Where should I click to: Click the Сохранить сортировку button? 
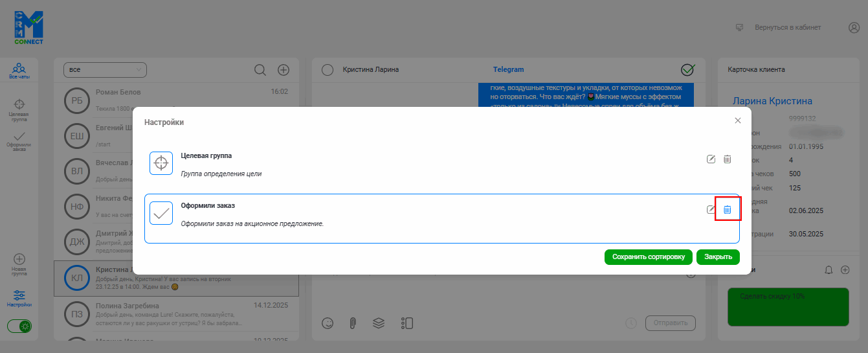649,257
